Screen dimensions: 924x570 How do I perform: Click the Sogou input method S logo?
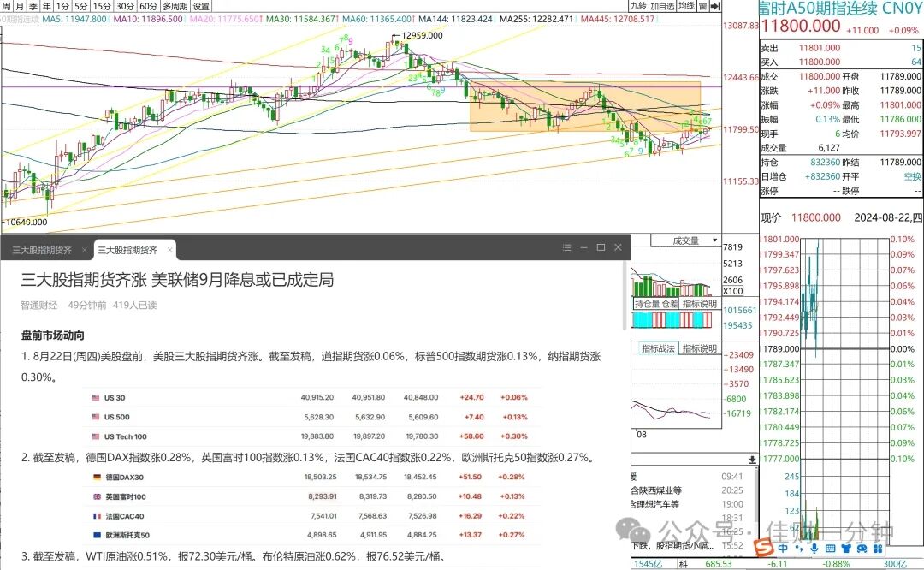tap(764, 548)
